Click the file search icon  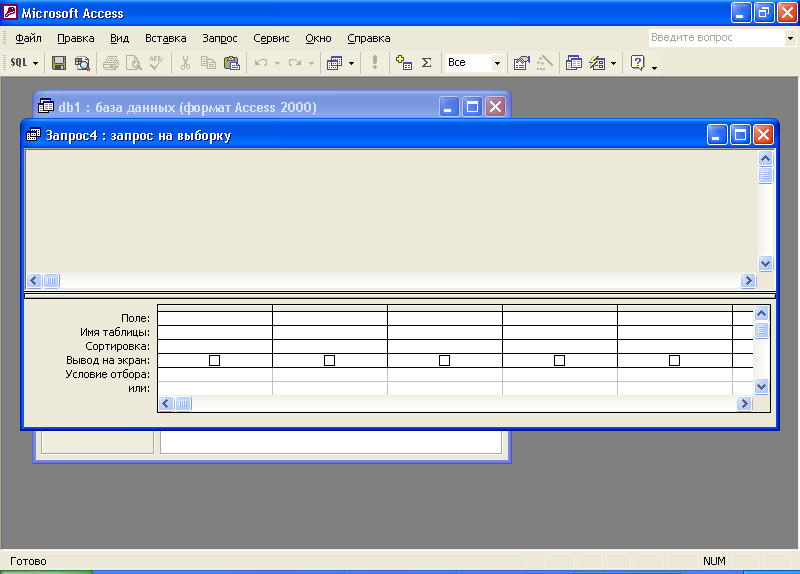click(x=82, y=63)
